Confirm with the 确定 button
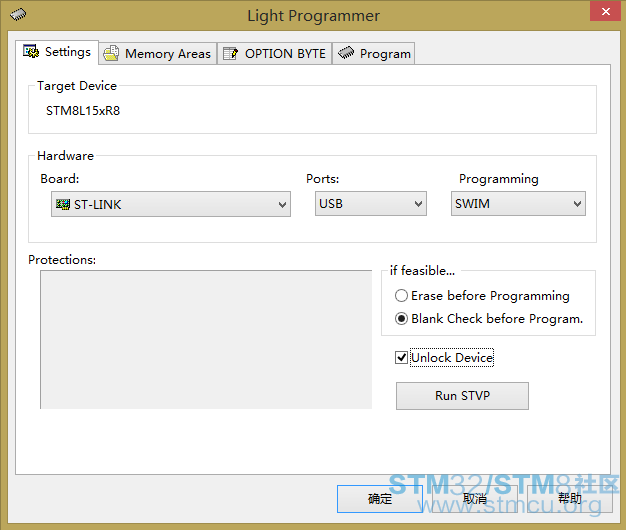The width and height of the screenshot is (626, 530). pyautogui.click(x=380, y=499)
